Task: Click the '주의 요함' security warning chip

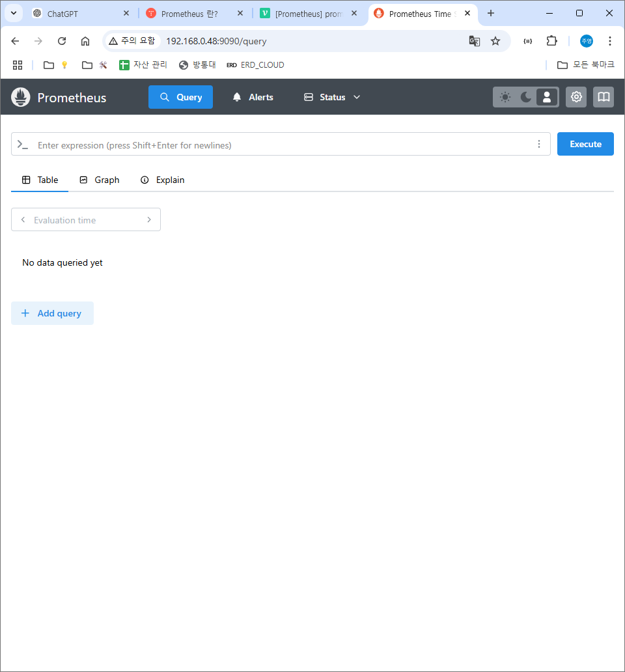Action: [132, 41]
